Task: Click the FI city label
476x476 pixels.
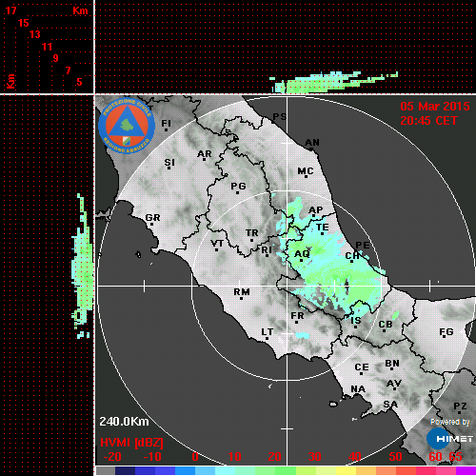Action: click(x=167, y=123)
